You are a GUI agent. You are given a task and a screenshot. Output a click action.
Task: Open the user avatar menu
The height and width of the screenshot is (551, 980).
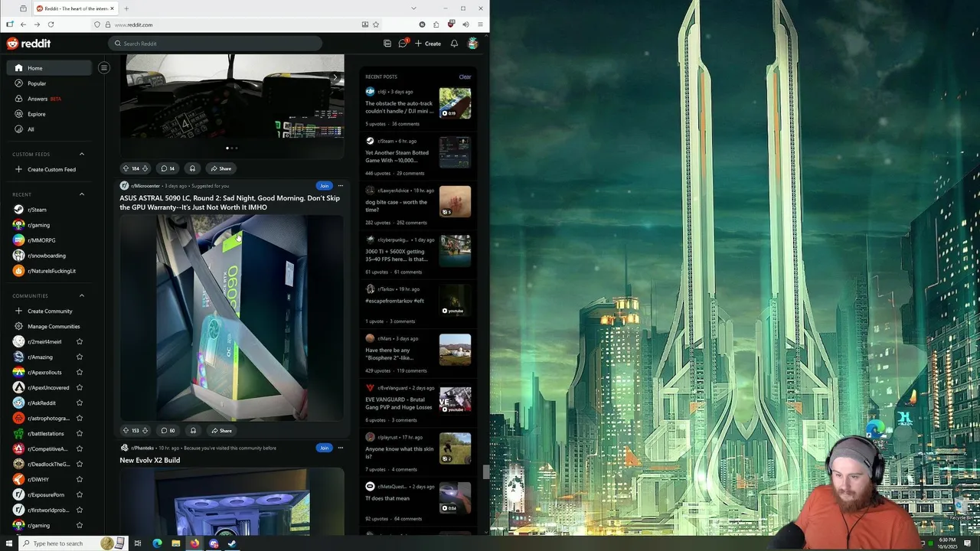(473, 44)
